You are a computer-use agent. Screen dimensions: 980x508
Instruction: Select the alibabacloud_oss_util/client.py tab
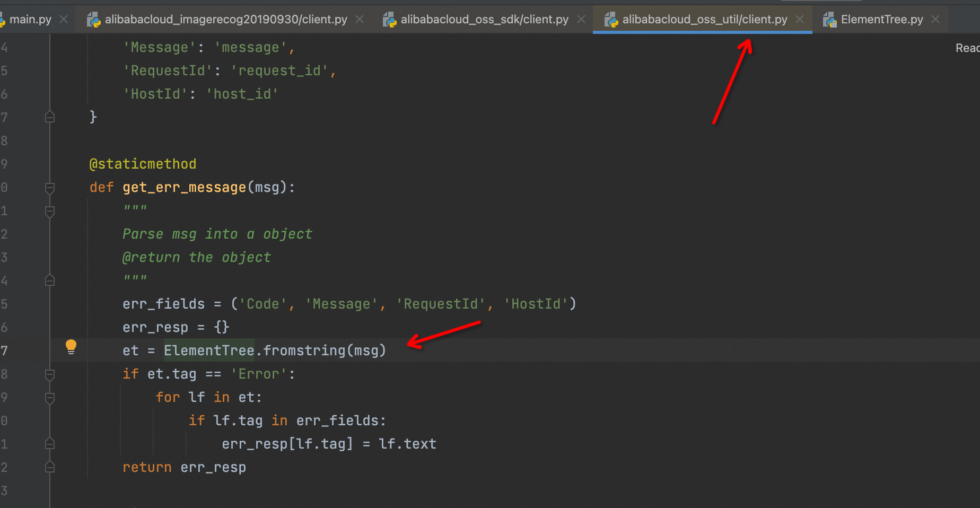[705, 20]
